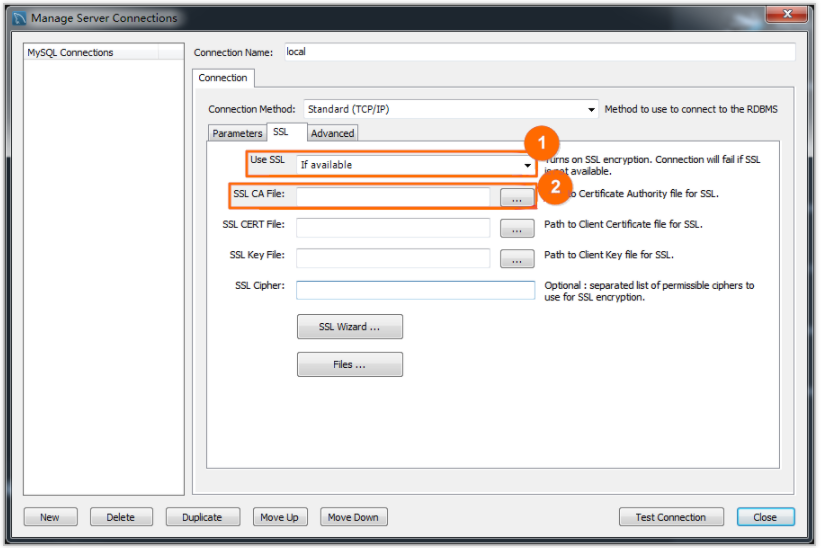Image resolution: width=821 pixels, height=548 pixels.
Task: Create a New connection
Action: coord(50,517)
